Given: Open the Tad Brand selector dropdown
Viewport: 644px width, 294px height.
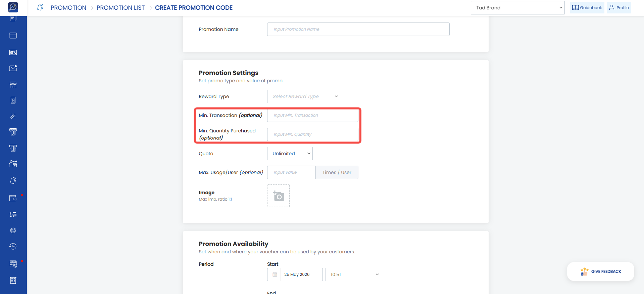Looking at the screenshot, I should pyautogui.click(x=518, y=8).
